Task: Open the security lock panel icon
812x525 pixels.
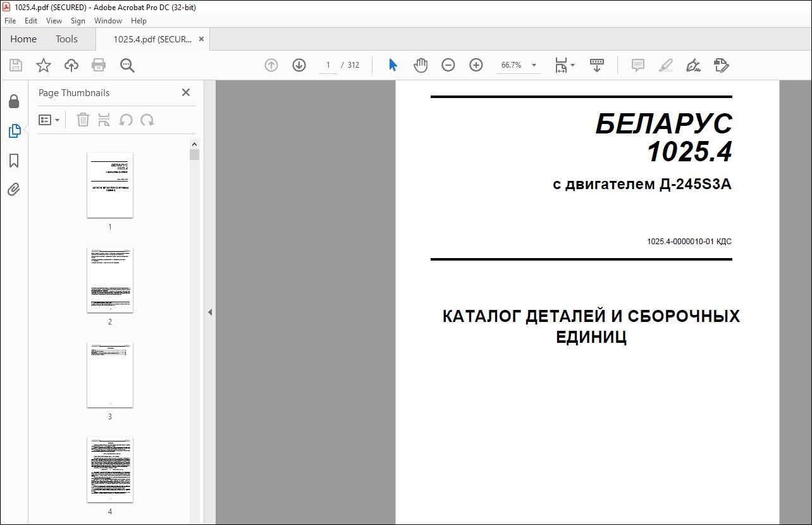Action: (x=14, y=101)
